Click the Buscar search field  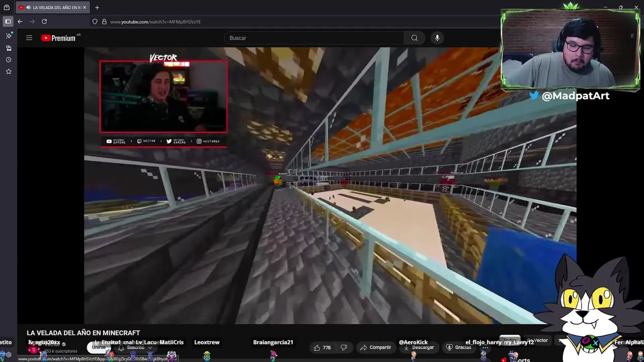point(314,38)
